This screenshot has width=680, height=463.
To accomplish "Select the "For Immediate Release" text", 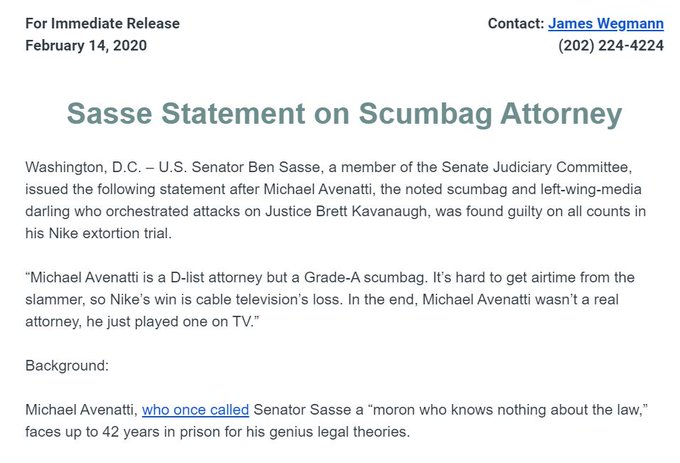I will coord(102,23).
